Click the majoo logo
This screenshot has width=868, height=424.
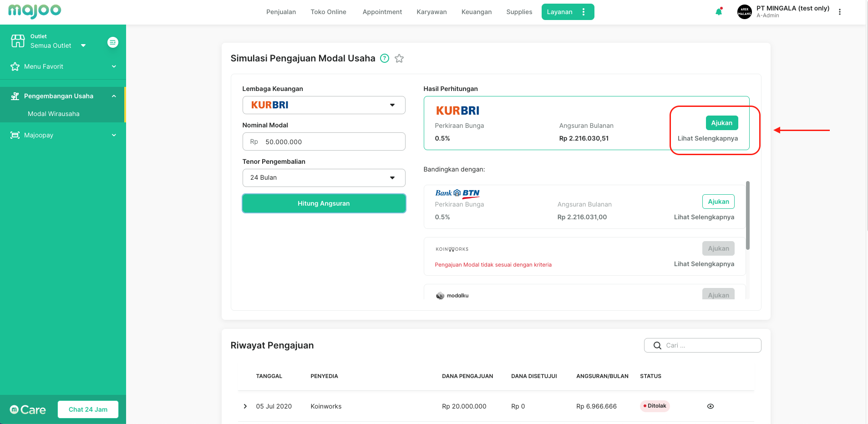[35, 11]
